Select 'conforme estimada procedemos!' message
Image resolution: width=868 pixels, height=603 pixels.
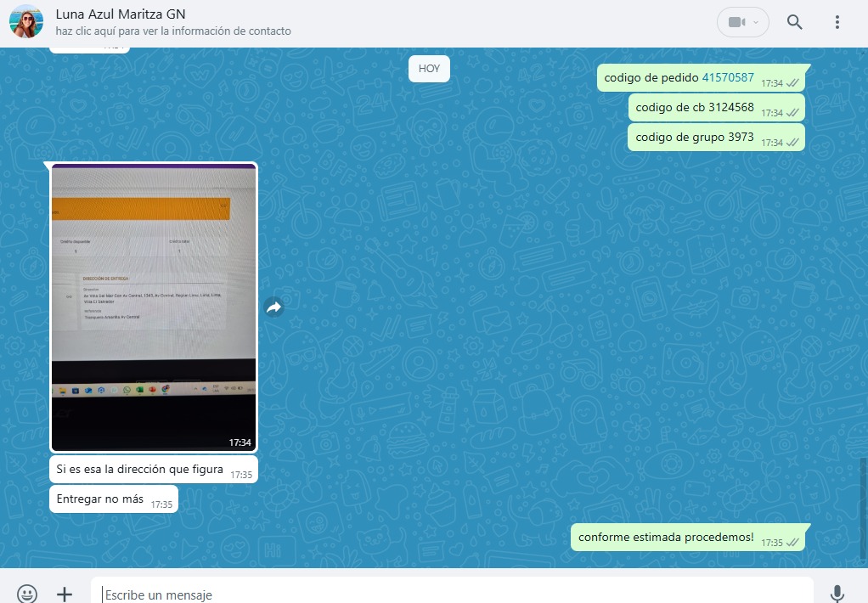pos(666,537)
